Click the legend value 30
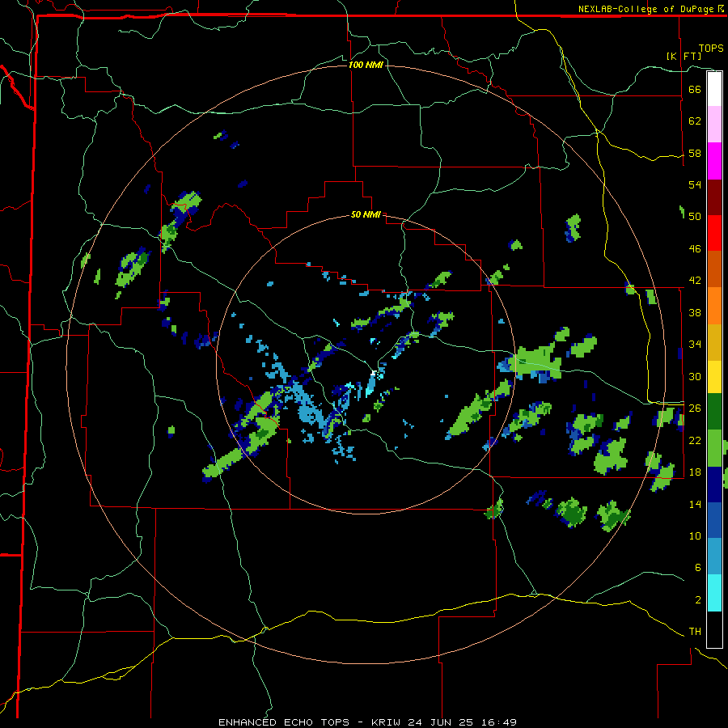 click(695, 376)
